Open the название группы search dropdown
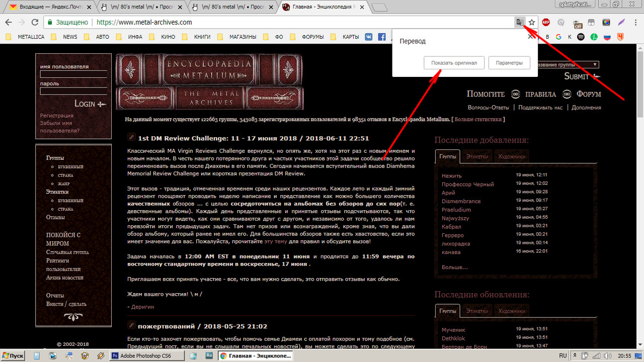Screen dimensions: 644x362 pyautogui.click(x=568, y=64)
